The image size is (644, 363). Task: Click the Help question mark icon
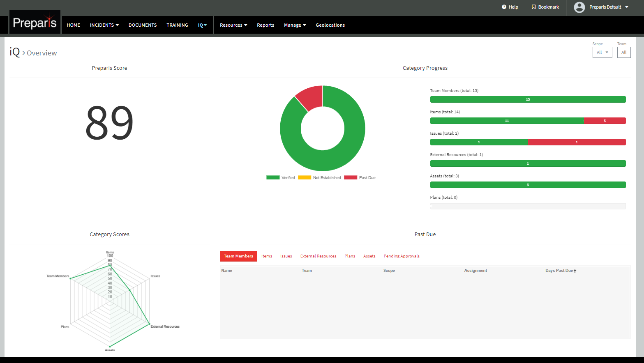pos(504,7)
